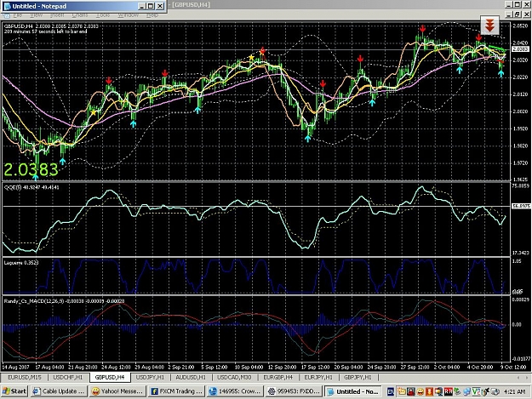This screenshot has height=399, width=532.
Task: Click the Windows Start button
Action: pos(14,391)
